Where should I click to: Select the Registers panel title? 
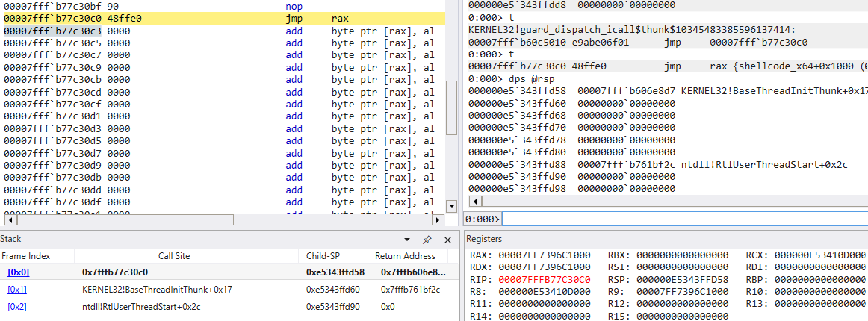click(x=484, y=239)
